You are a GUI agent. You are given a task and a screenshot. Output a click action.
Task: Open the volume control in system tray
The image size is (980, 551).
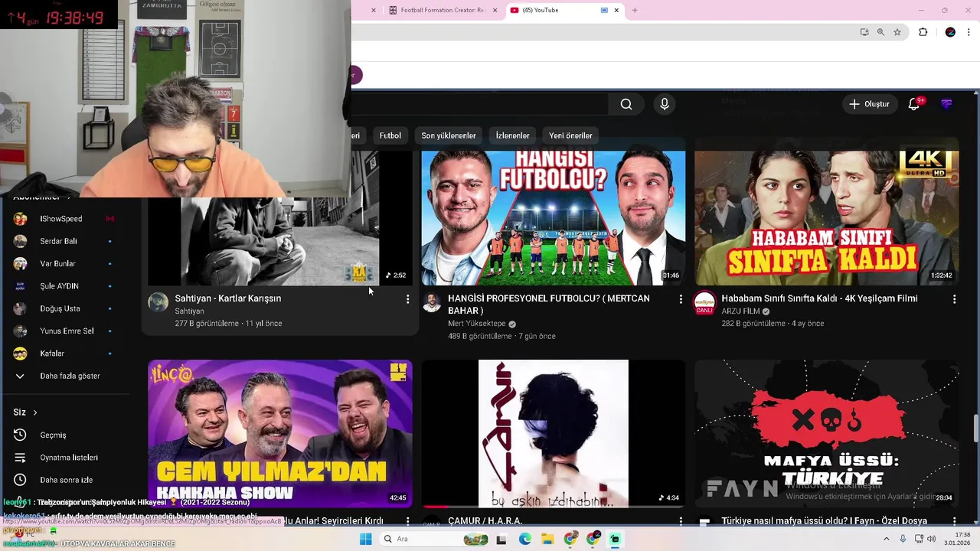click(932, 539)
